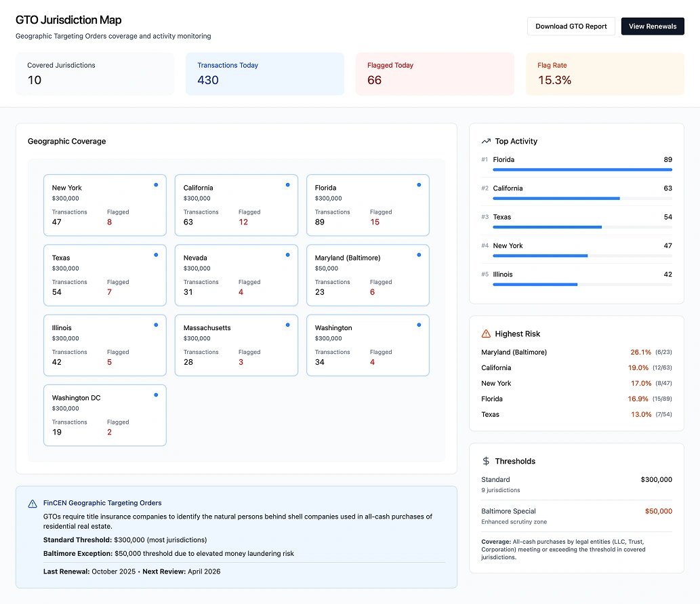Click Illinois's activity progress bar
The height and width of the screenshot is (604, 700).
click(582, 285)
